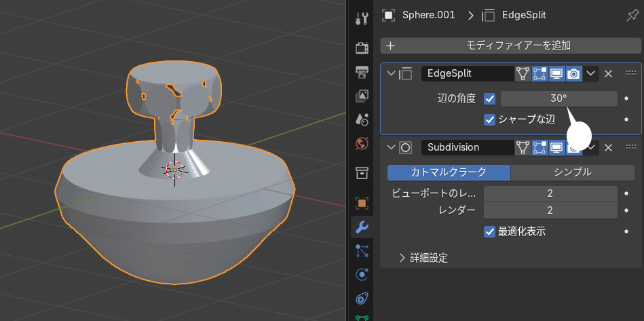Toggle EdgeSplit visibility in renders
Viewport: 644px width, 321px height.
tap(574, 74)
